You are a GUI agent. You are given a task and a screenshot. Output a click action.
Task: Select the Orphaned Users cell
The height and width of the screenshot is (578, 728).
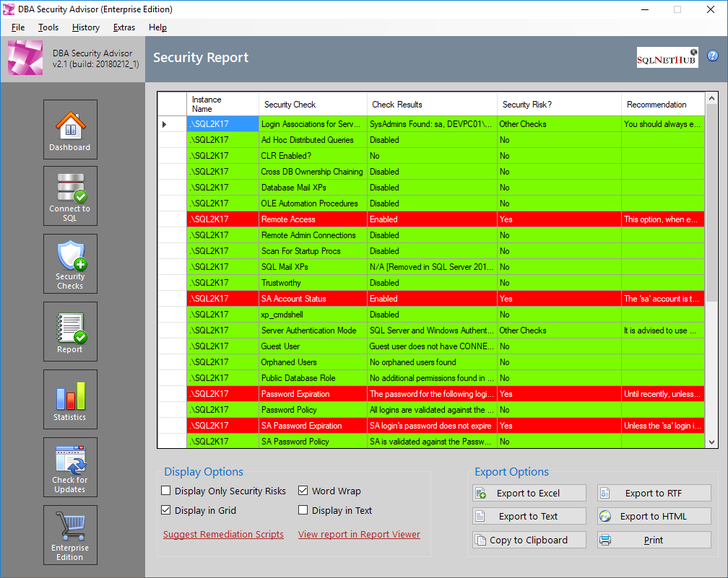(313, 362)
